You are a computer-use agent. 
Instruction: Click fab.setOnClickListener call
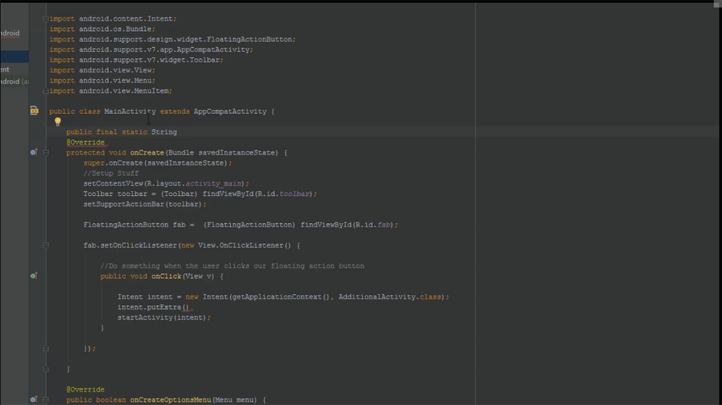tap(130, 245)
